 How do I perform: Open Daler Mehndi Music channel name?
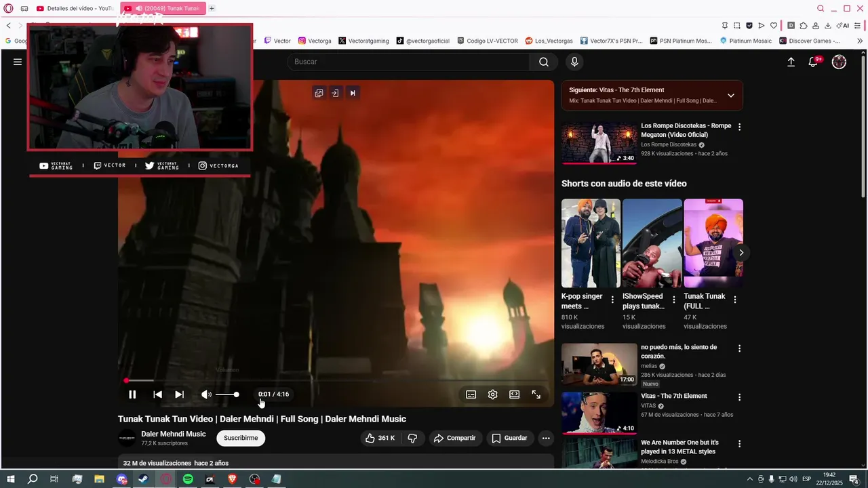tap(174, 434)
